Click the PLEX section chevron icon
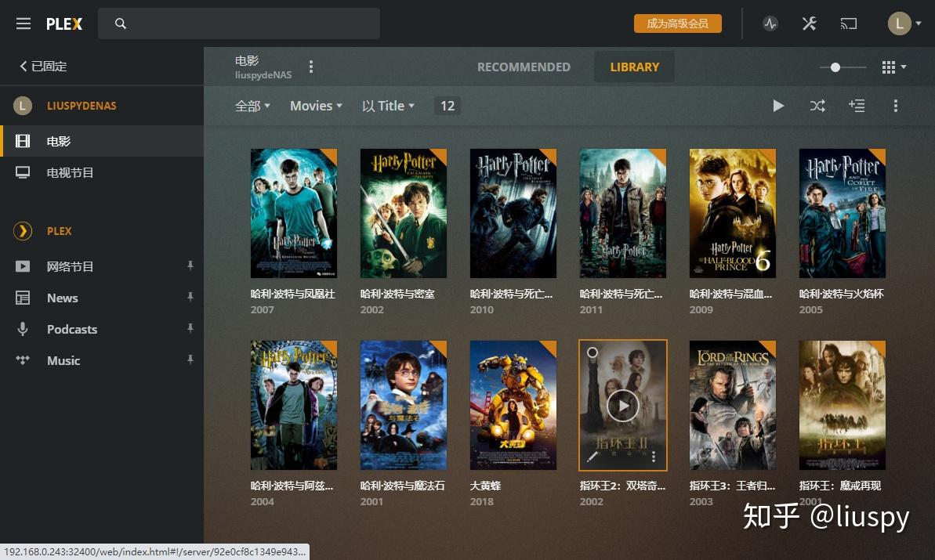This screenshot has width=935, height=560. click(x=23, y=230)
